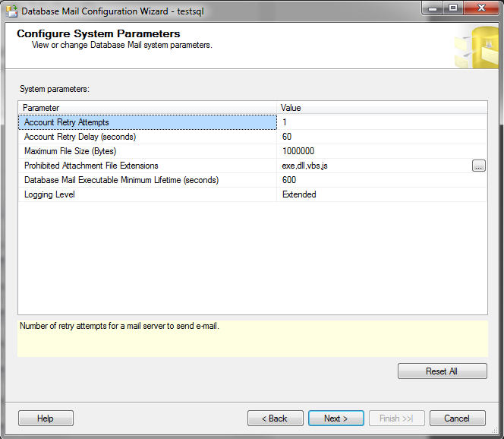Select Database Mail Executable Minimum Lifetime parameter

(147, 180)
